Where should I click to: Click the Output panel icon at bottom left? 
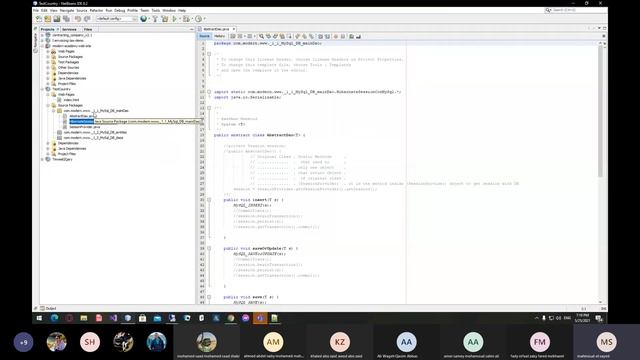pyautogui.click(x=42, y=309)
